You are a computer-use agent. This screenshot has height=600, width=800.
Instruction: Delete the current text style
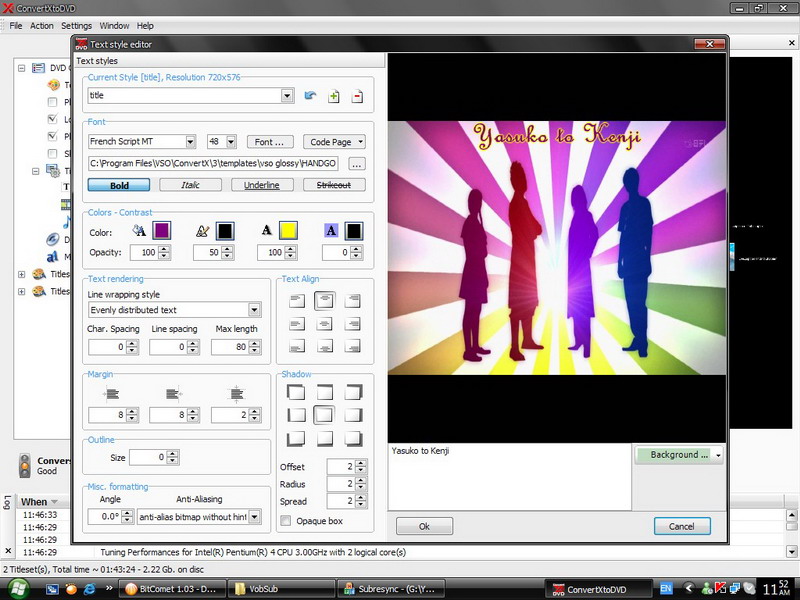coord(358,96)
